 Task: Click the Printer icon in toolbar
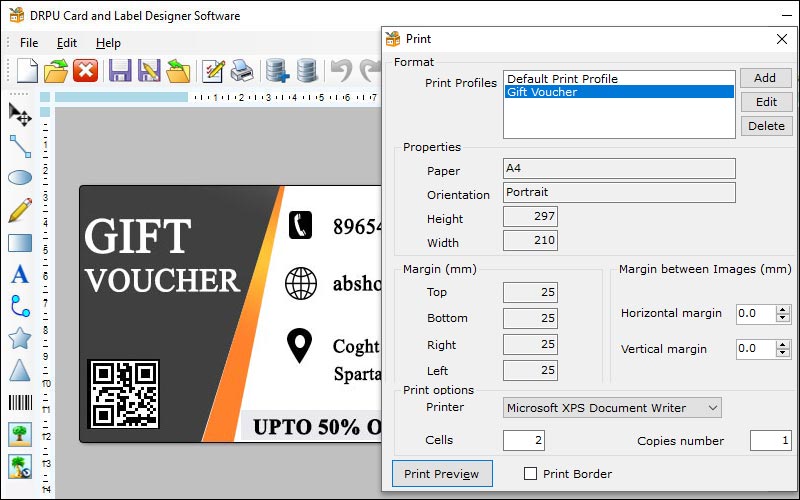(242, 70)
